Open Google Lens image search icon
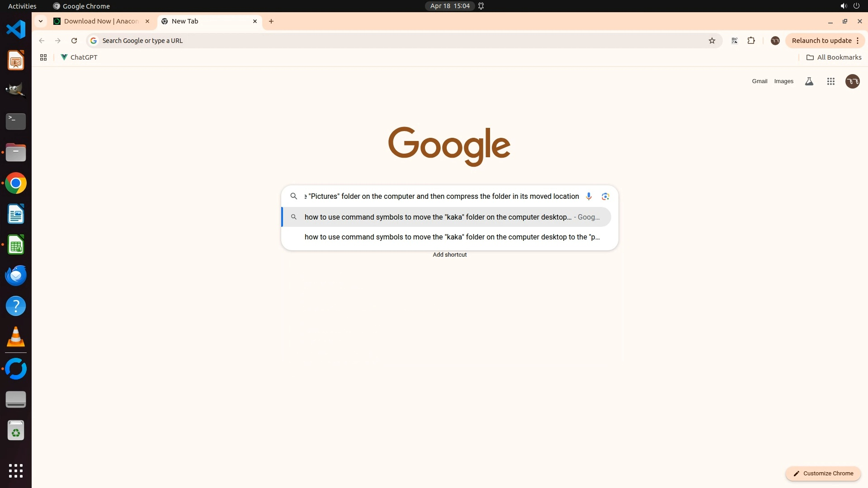Image resolution: width=868 pixels, height=488 pixels. pos(605,196)
